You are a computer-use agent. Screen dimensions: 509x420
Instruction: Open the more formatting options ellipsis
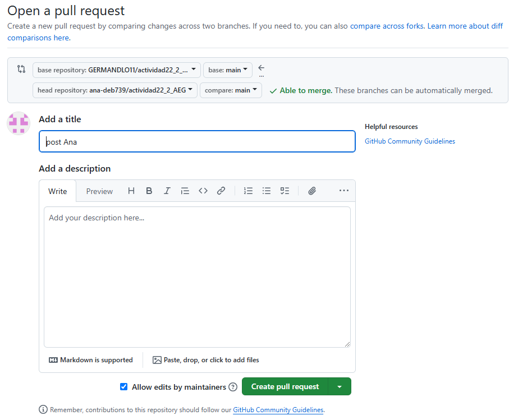(x=344, y=191)
